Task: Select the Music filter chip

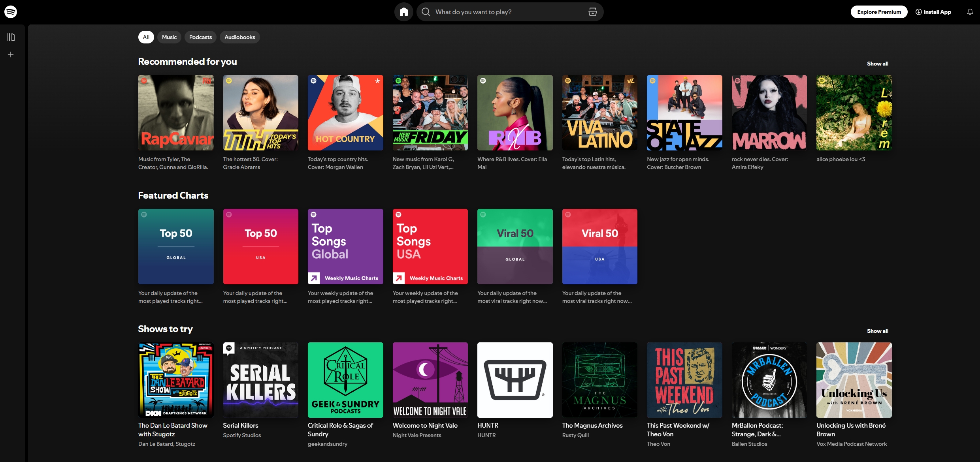Action: tap(169, 37)
